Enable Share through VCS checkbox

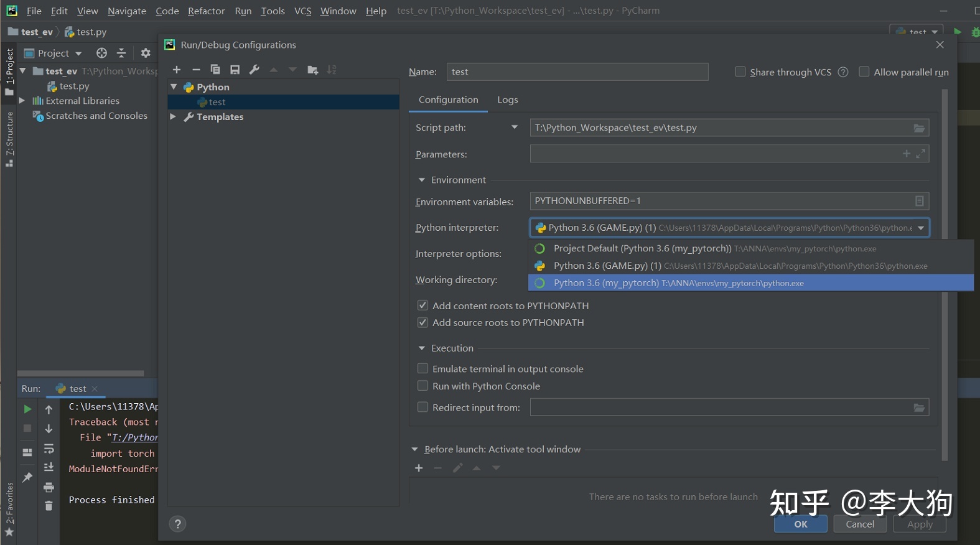[x=740, y=72]
